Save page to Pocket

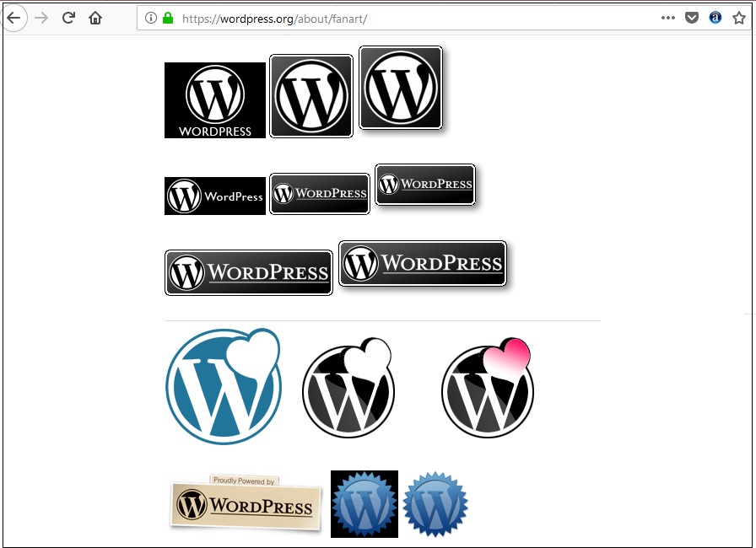coord(692,19)
